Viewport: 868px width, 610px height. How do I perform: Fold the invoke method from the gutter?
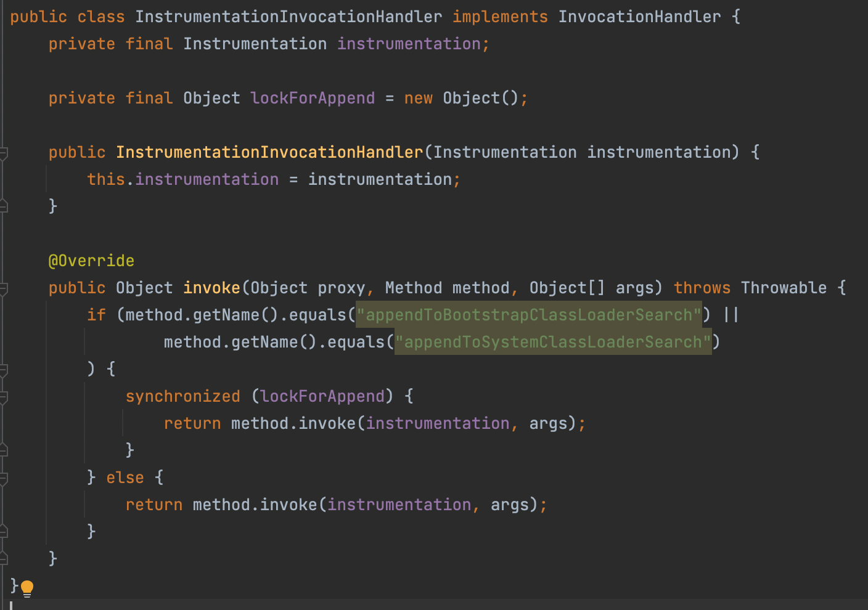(x=4, y=288)
